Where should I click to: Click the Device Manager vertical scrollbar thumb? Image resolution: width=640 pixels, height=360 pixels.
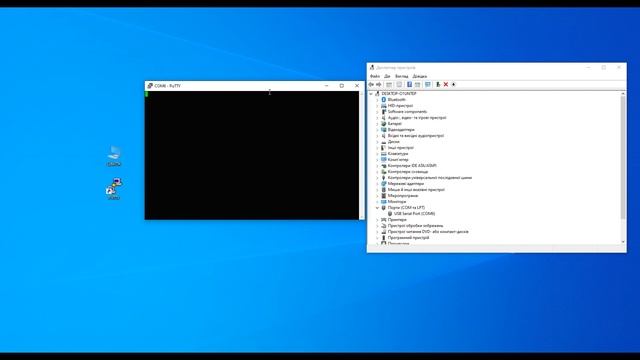623,157
